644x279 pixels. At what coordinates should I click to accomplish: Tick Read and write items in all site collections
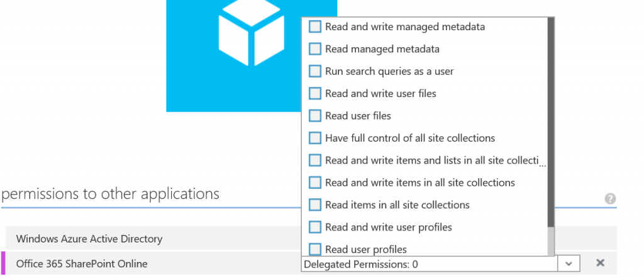(315, 183)
